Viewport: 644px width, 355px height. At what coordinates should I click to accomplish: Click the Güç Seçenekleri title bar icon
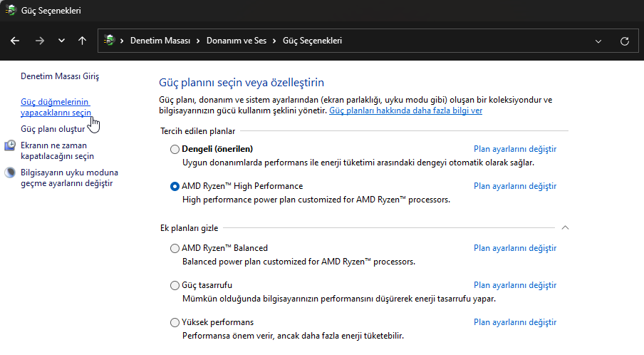coord(11,10)
